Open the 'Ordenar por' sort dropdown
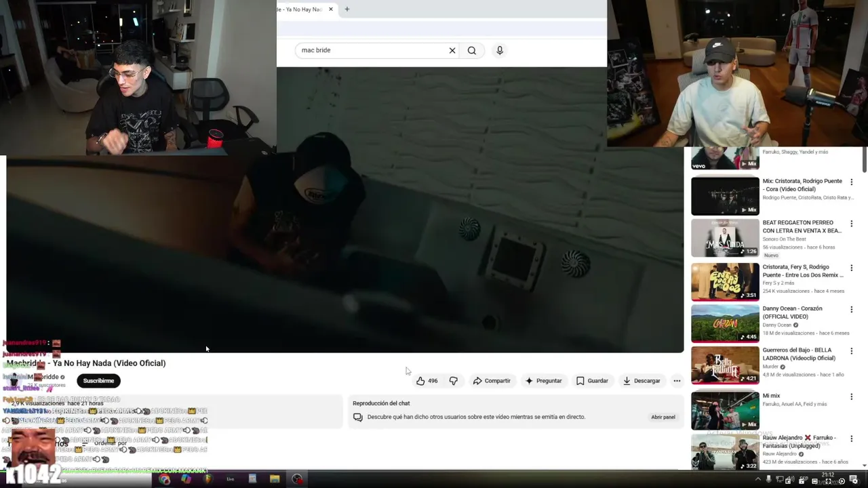The height and width of the screenshot is (488, 868). click(x=105, y=443)
